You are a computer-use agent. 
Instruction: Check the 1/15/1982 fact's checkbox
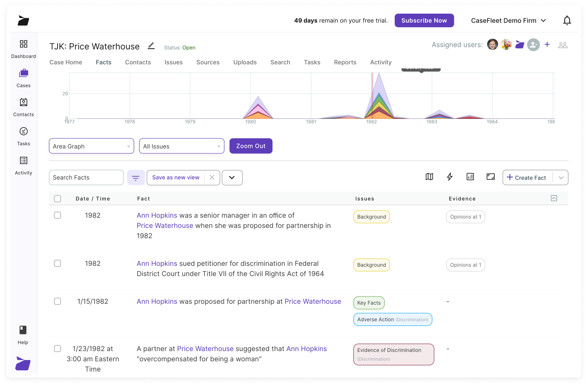[57, 301]
